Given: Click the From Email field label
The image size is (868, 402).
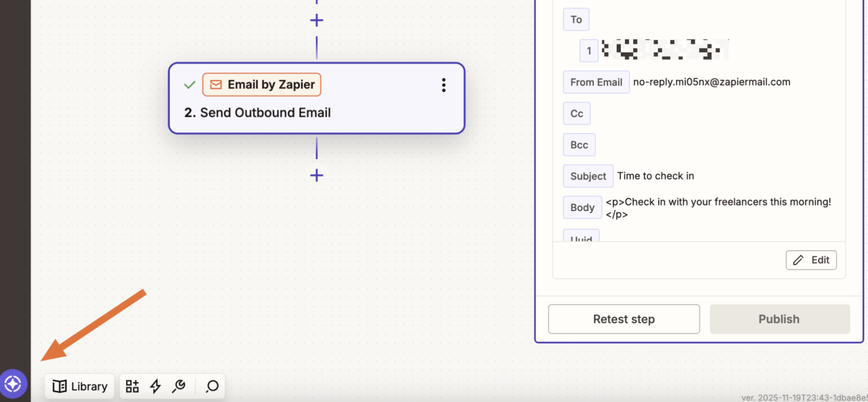Looking at the screenshot, I should 596,82.
